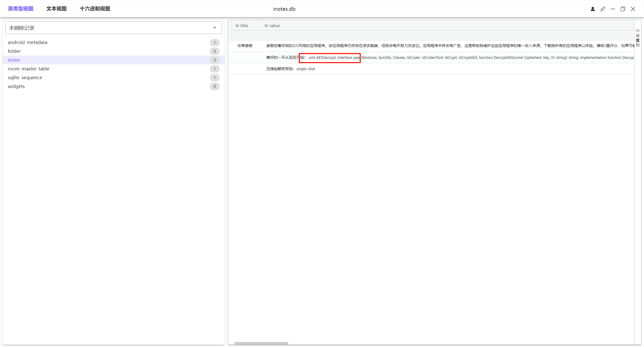
Task: Open the folder table
Action: tap(14, 51)
